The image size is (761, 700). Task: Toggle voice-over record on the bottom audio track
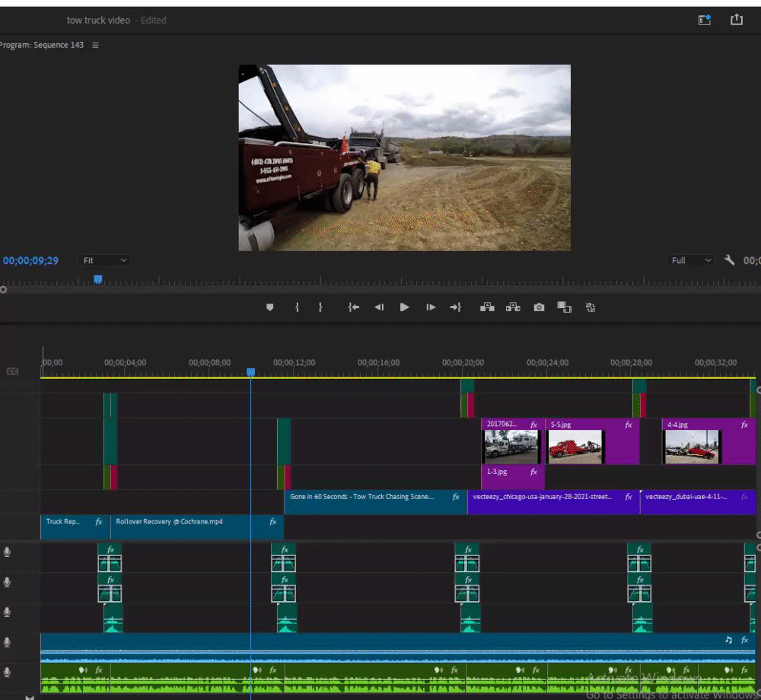pyautogui.click(x=8, y=673)
